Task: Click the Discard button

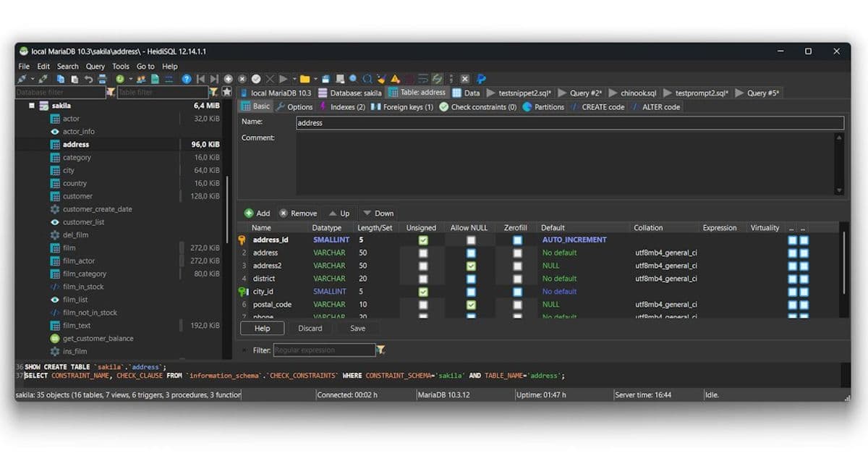Action: pos(310,328)
